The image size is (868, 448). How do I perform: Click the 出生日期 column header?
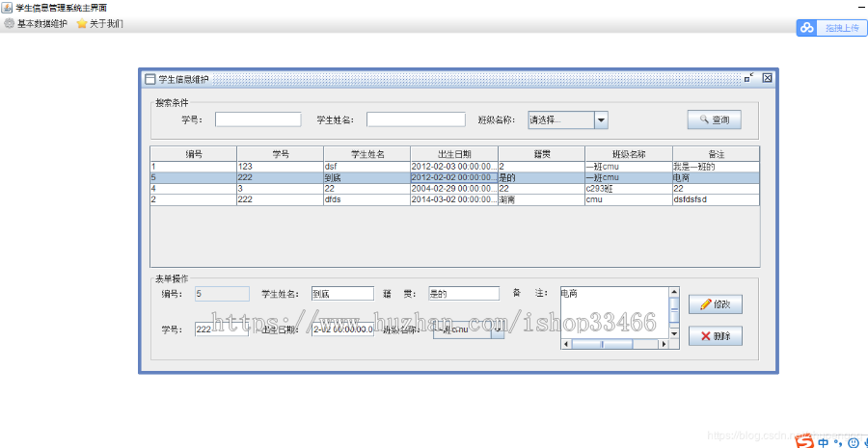(454, 154)
